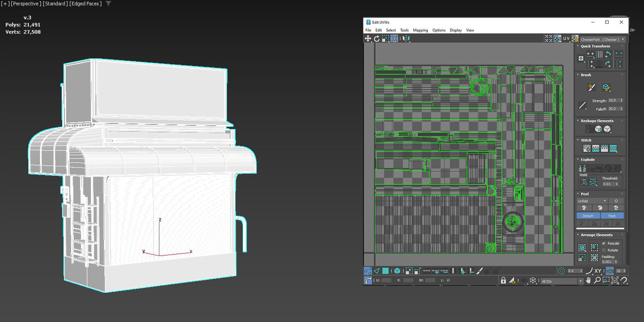Open the Tools menu
The width and height of the screenshot is (644, 322).
coord(404,30)
